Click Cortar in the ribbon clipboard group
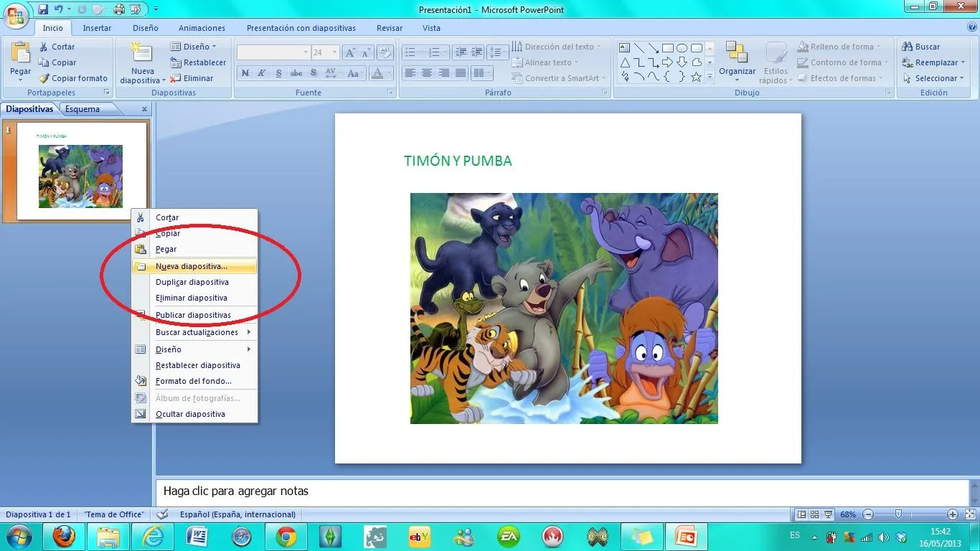 click(x=57, y=47)
